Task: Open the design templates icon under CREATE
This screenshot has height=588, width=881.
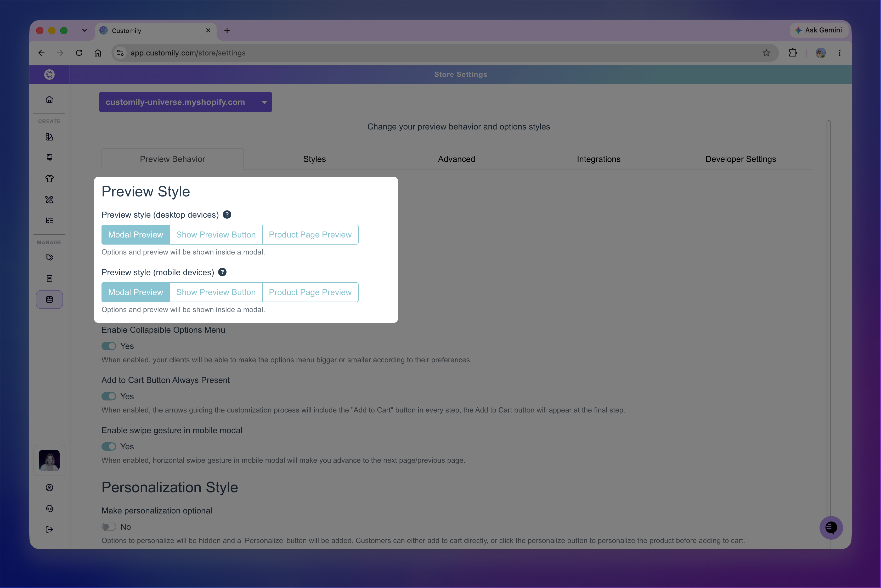Action: 49,137
